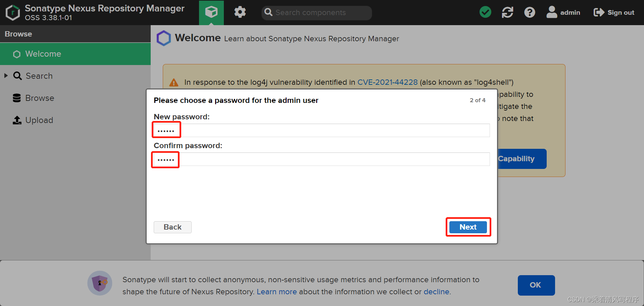Select Welcome in the Browse sidebar
Image resolution: width=644 pixels, height=306 pixels.
[x=75, y=54]
